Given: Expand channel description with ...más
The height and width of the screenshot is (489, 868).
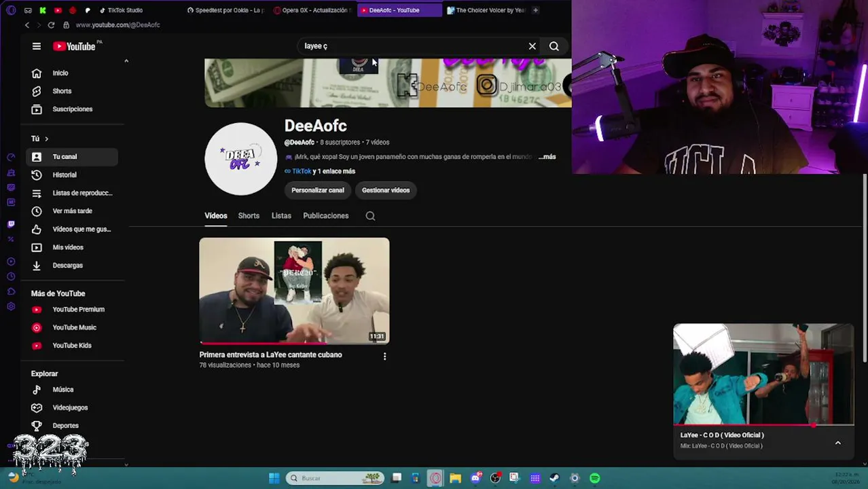Looking at the screenshot, I should (547, 157).
